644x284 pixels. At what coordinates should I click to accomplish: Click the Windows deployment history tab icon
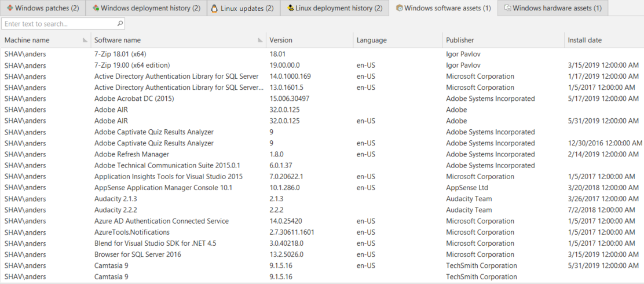pyautogui.click(x=96, y=8)
